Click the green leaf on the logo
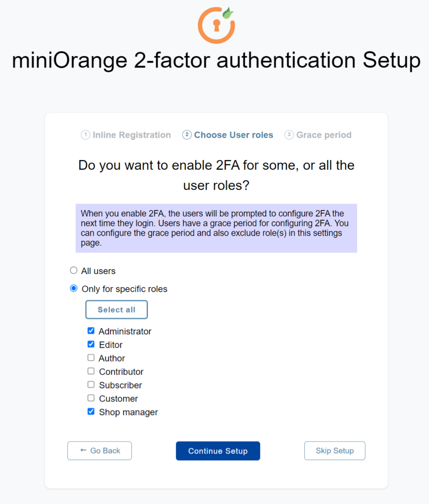 (x=228, y=13)
